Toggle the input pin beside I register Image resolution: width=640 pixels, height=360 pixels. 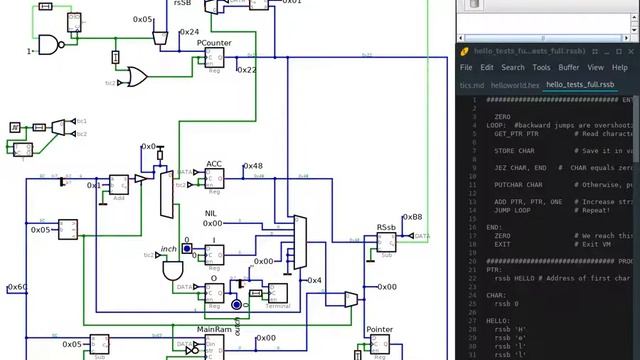coord(187,248)
